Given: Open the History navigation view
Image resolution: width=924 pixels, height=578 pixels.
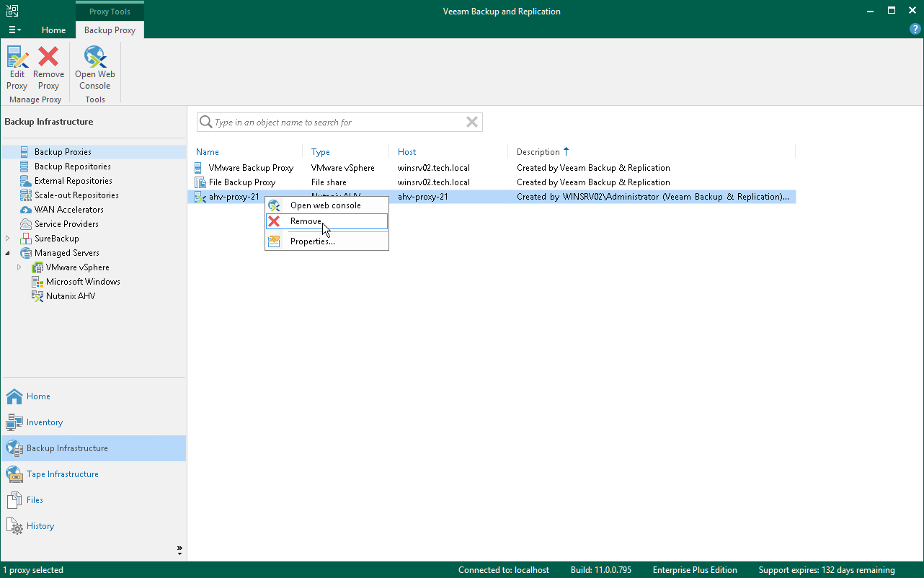Looking at the screenshot, I should (x=93, y=526).
